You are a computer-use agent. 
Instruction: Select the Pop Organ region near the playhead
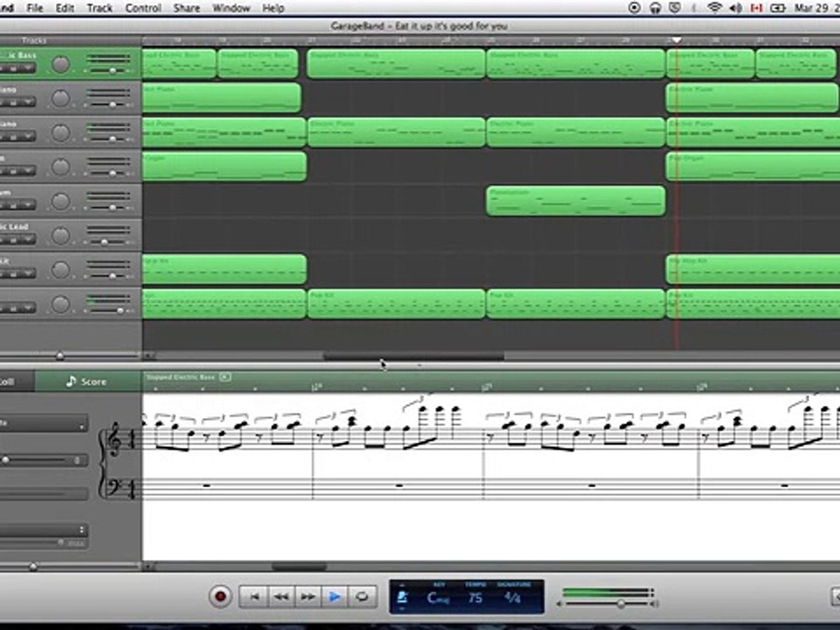(752, 167)
